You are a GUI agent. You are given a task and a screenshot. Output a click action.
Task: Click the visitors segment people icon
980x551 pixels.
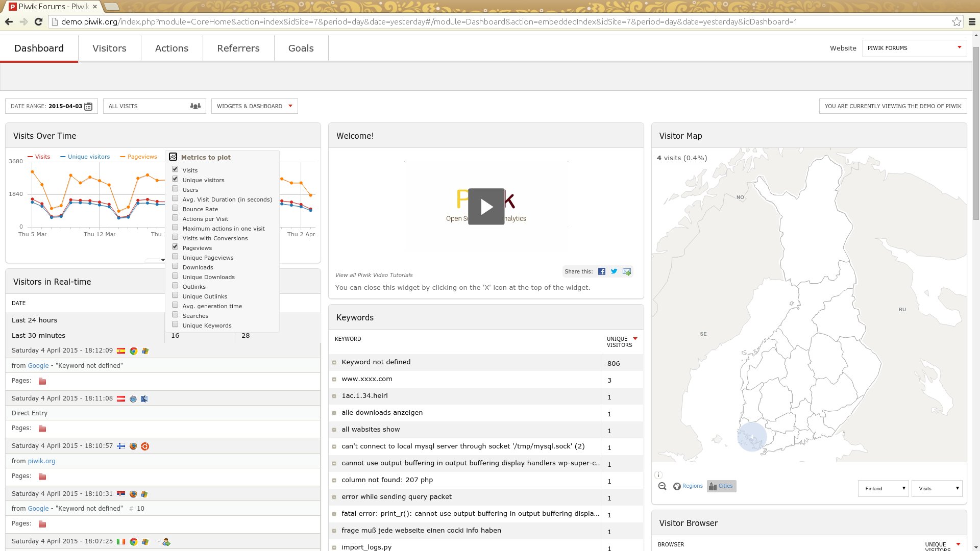tap(195, 106)
